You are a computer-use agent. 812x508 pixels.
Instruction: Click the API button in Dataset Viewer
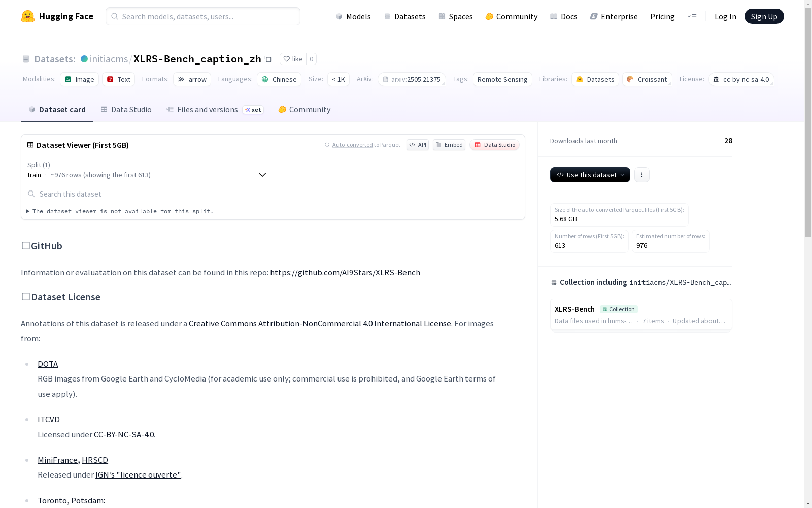click(418, 145)
